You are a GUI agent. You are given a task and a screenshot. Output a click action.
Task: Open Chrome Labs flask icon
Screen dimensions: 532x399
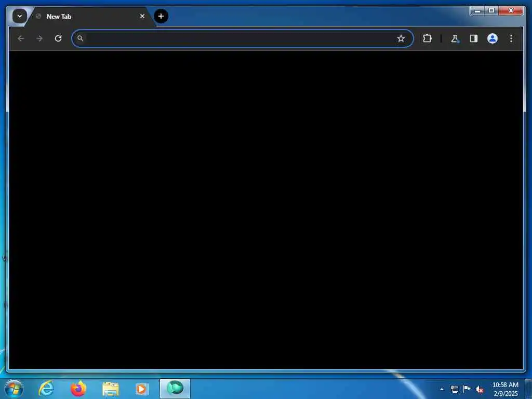[455, 38]
